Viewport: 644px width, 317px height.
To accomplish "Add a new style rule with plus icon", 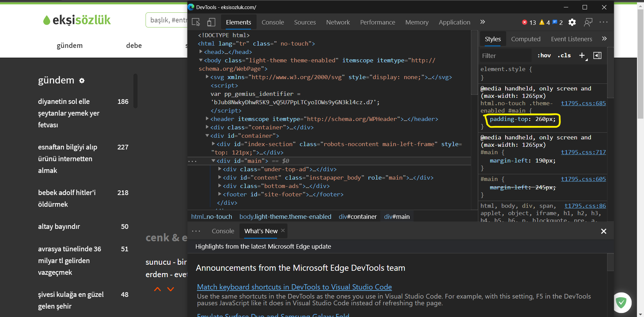I will 582,55.
